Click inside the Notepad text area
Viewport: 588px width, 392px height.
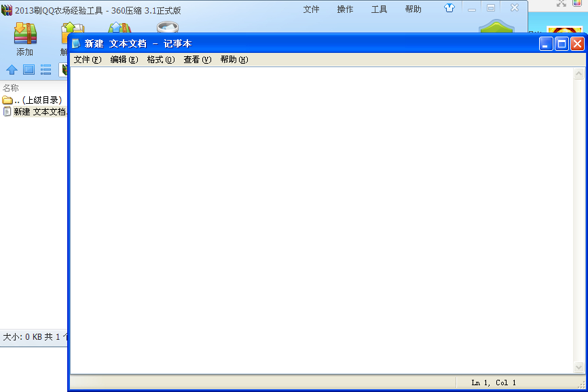click(322, 220)
